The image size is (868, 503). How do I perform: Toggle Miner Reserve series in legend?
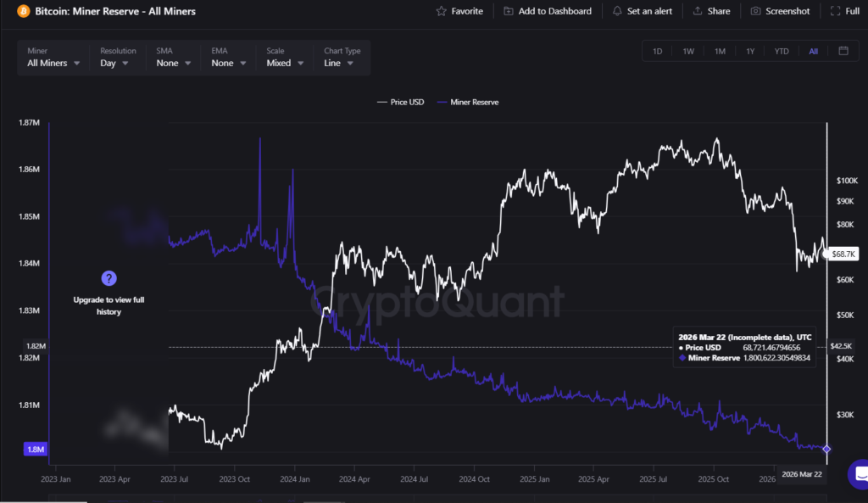pyautogui.click(x=467, y=103)
